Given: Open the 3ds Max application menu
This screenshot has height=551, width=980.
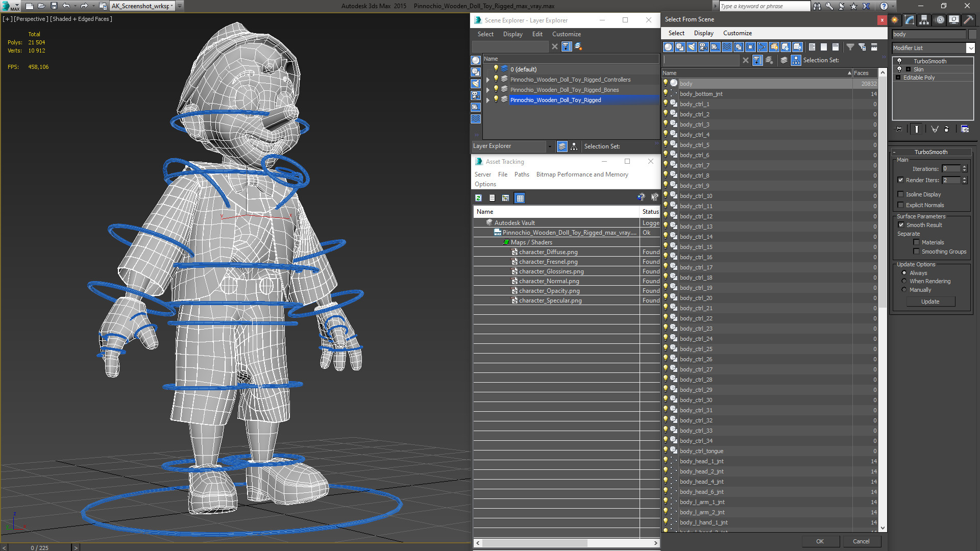Looking at the screenshot, I should (10, 6).
